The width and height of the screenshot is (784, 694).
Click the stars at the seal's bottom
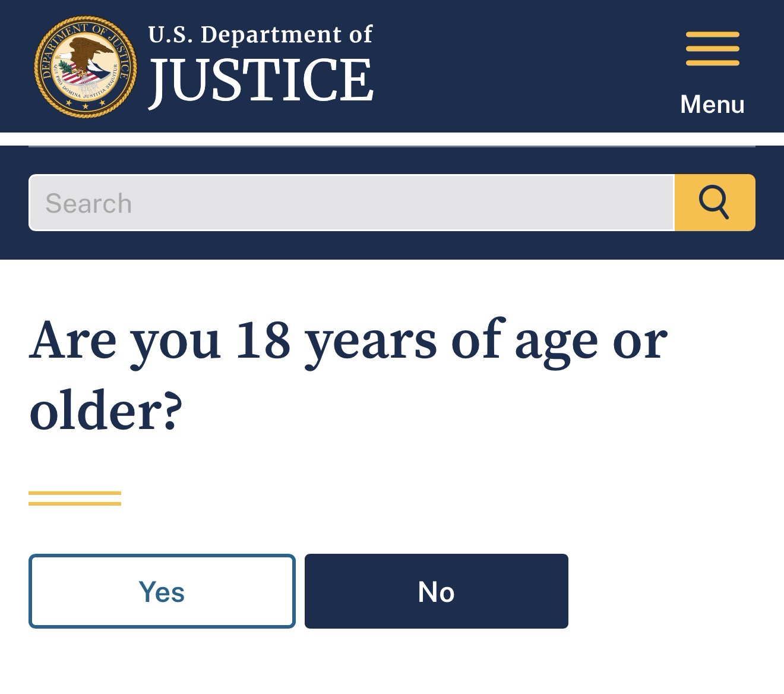[86, 106]
